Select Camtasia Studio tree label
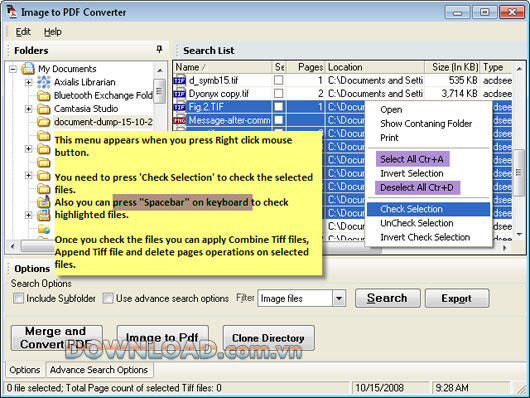This screenshot has height=398, width=530. pyautogui.click(x=86, y=109)
